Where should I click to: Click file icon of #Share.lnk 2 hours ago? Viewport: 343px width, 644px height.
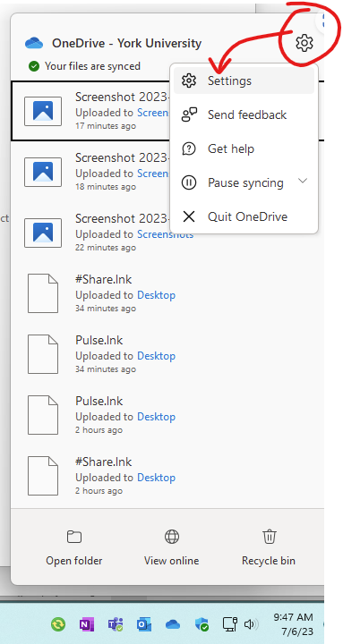click(x=43, y=476)
